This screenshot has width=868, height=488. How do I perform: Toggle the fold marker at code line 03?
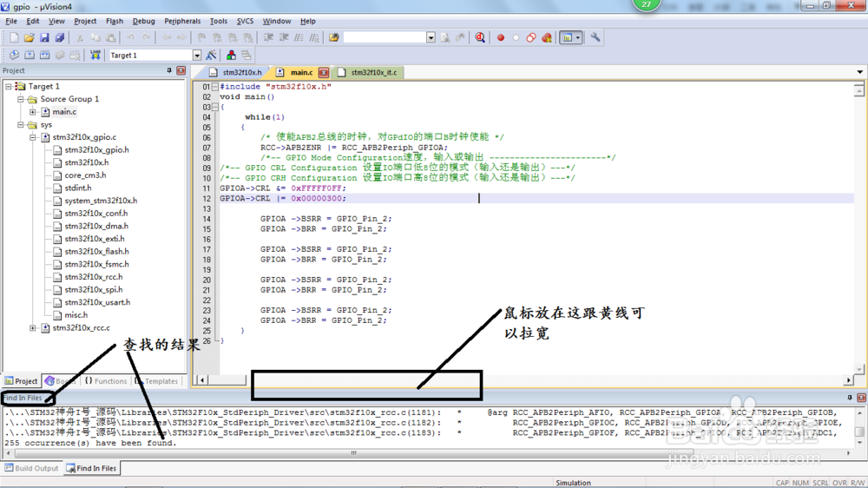(x=214, y=108)
